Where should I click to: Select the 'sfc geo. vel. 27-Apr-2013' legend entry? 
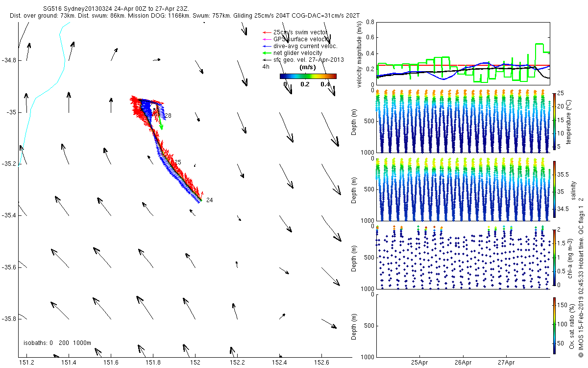303,59
